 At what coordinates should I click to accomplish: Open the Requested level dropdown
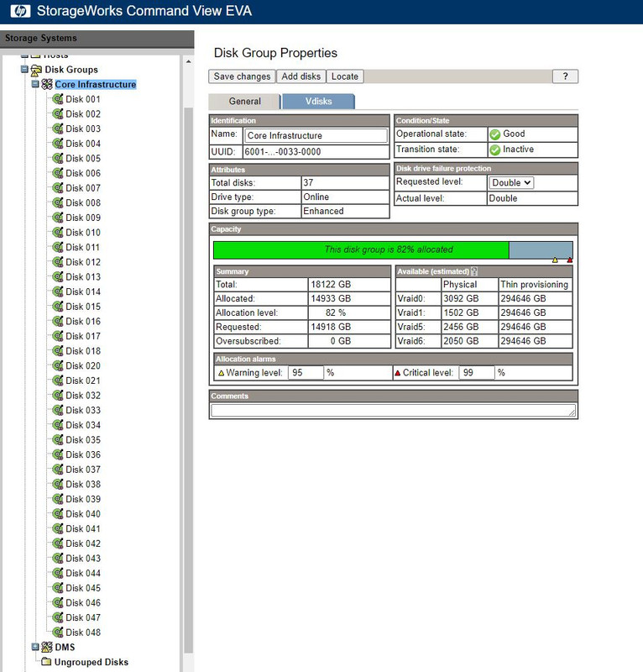click(511, 183)
